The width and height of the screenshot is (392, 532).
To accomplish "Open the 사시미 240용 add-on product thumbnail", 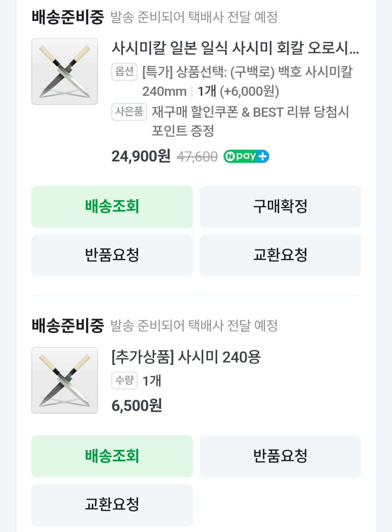I will (65, 380).
